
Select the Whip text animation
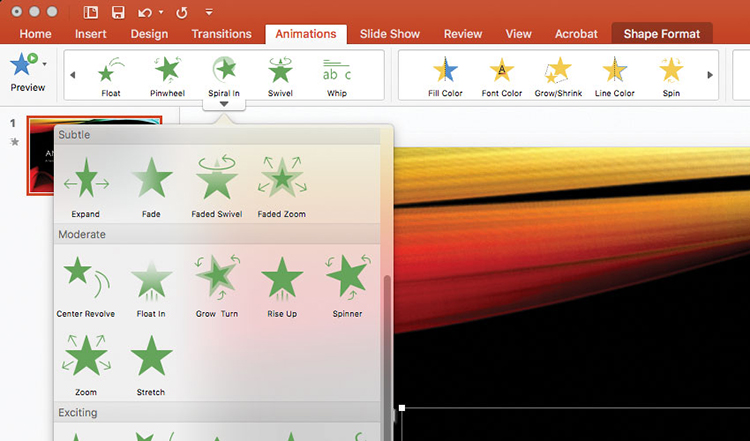pos(337,76)
